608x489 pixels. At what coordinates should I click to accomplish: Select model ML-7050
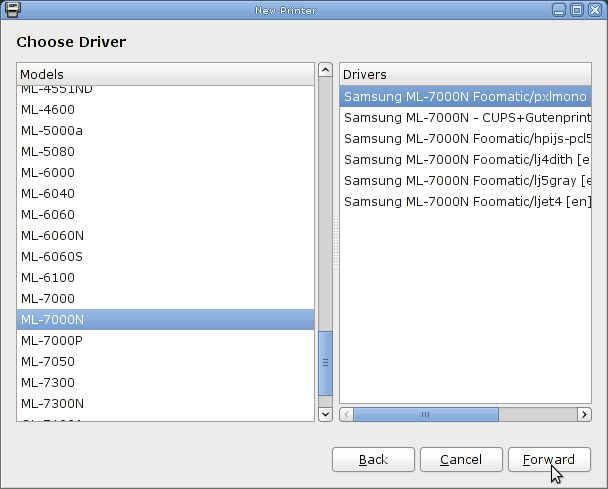click(166, 361)
